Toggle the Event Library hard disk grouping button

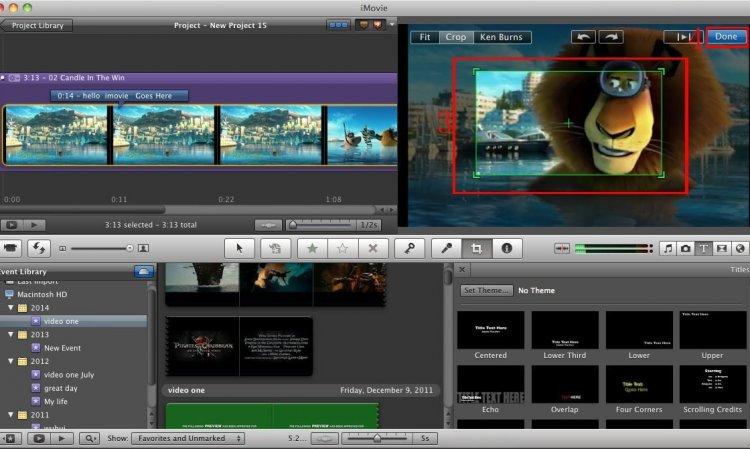143,272
